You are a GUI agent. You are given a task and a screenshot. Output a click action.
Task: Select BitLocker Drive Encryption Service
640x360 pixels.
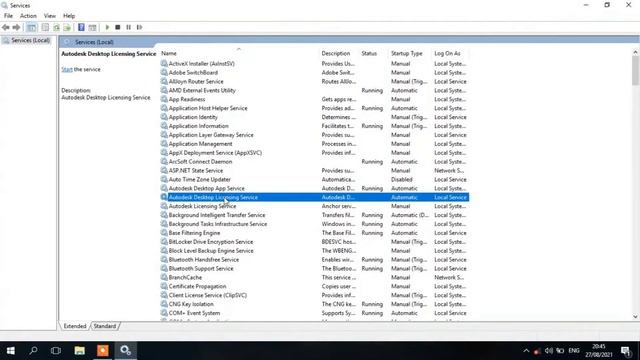[x=211, y=242]
